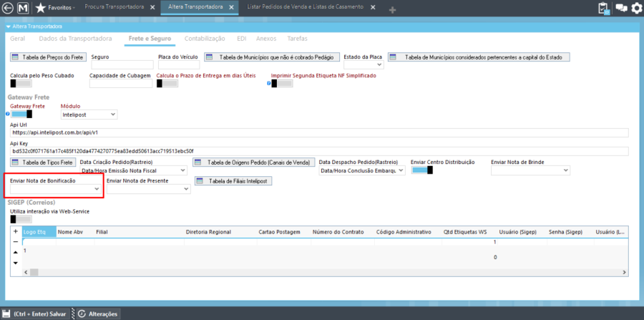The width and height of the screenshot is (644, 320).
Task: Switch to Procura Transportadora tab
Action: coord(114,7)
